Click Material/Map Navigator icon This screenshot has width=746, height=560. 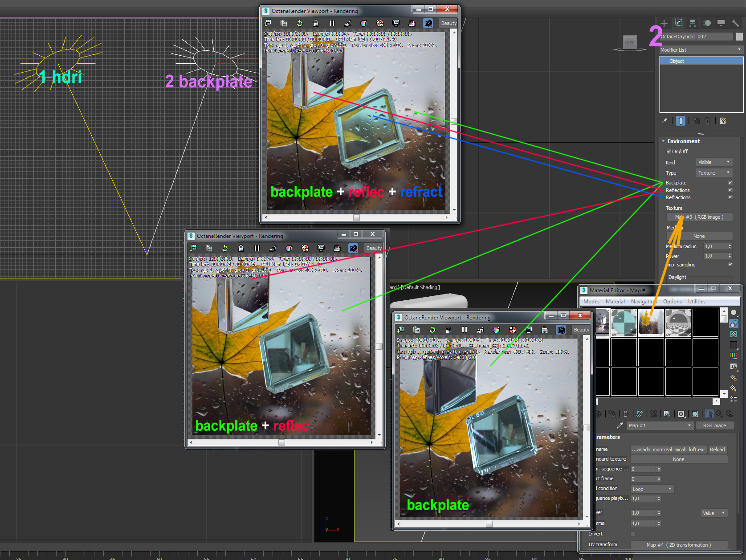click(x=734, y=399)
